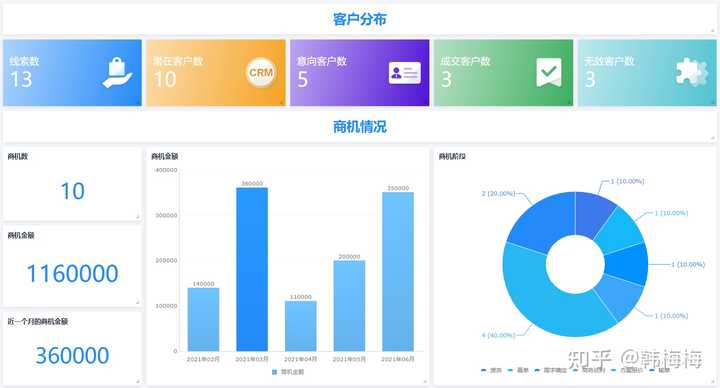Click the 360000 value in 近一个月 card

point(73,355)
